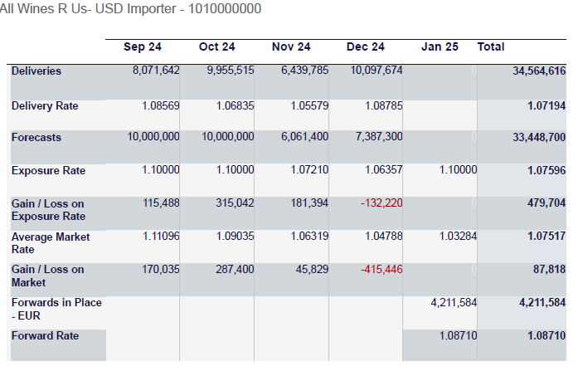Select average market rate 1.11096
Screen dimensions: 588x376
pos(161,236)
